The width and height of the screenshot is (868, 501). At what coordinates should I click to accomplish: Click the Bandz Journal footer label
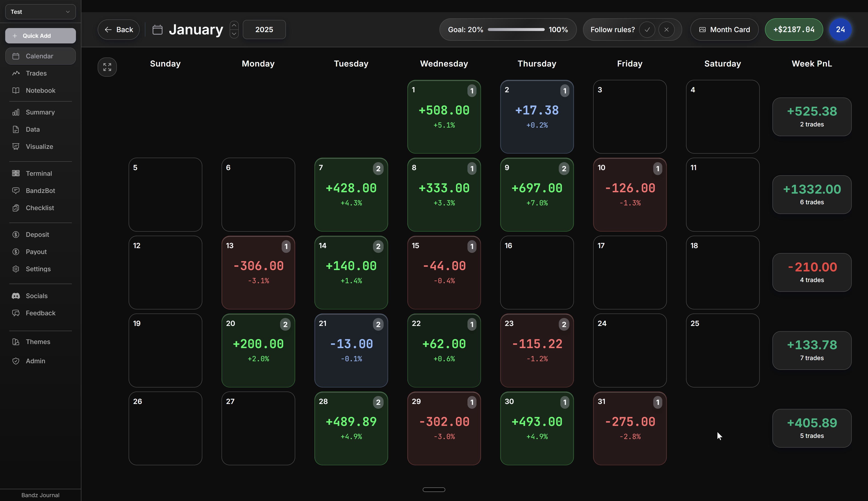tap(40, 495)
